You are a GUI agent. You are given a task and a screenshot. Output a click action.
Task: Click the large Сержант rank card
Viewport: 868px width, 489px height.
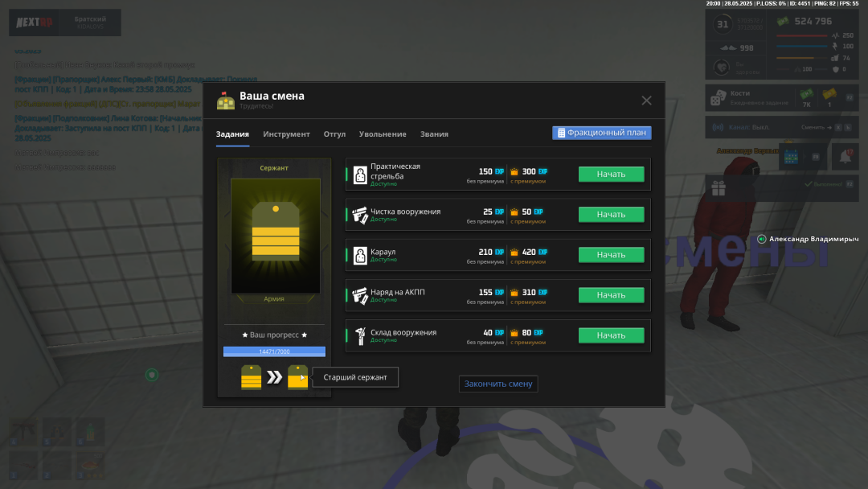click(x=274, y=236)
